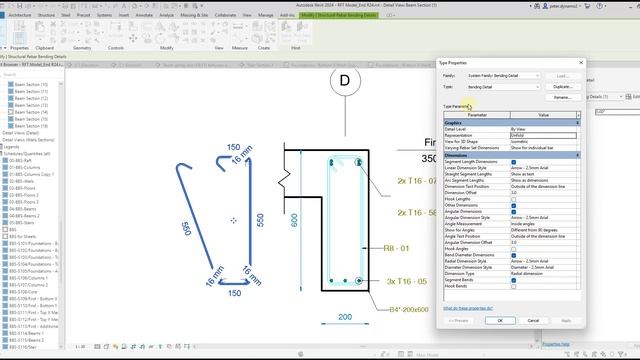
Task: Toggle Bend Diameter Dimensions checkbox
Action: 513,255
